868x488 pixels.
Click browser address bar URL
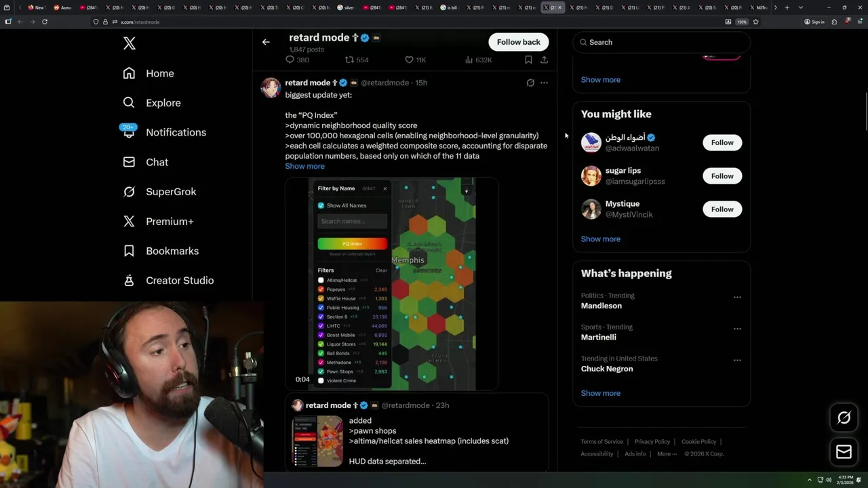click(140, 22)
